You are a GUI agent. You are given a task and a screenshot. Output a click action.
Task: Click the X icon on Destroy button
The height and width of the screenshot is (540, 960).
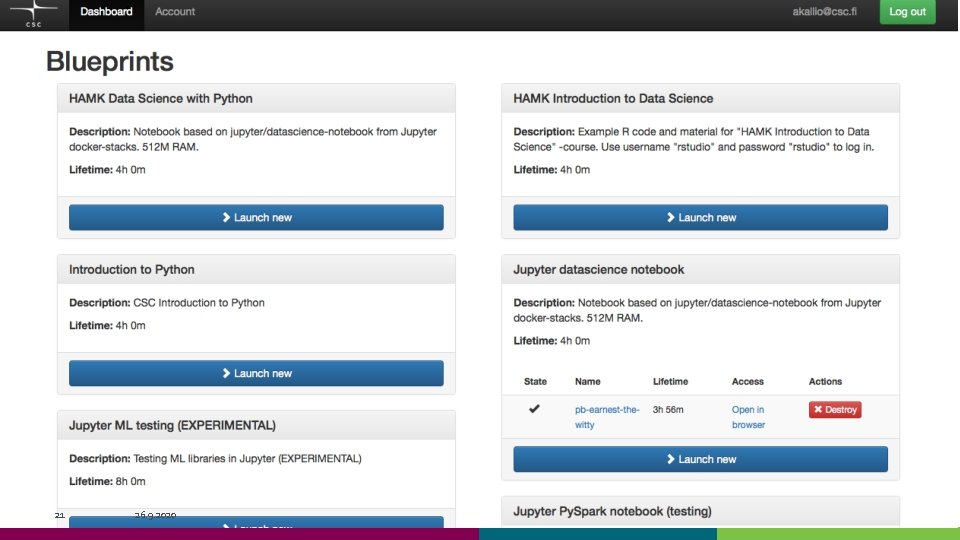[x=818, y=410]
